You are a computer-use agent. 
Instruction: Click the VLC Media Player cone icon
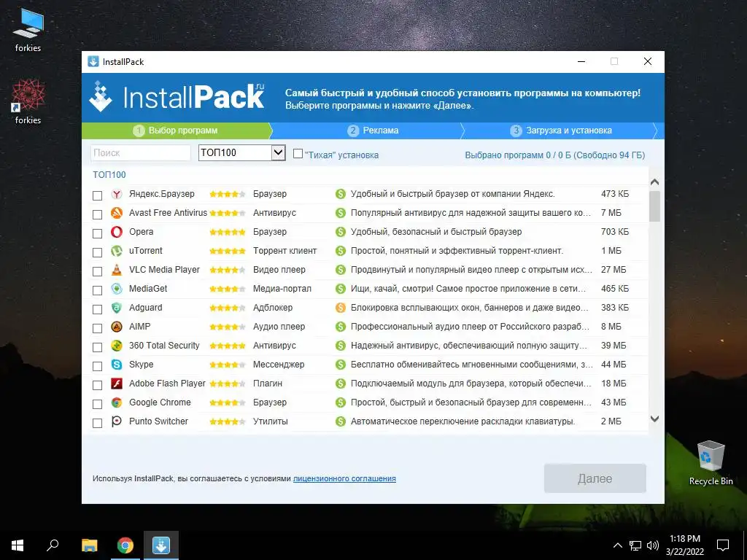pos(117,270)
